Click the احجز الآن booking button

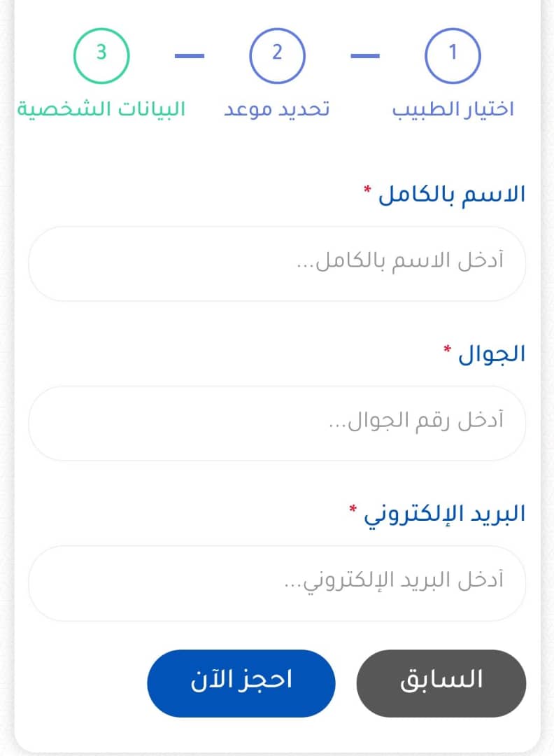point(241,683)
